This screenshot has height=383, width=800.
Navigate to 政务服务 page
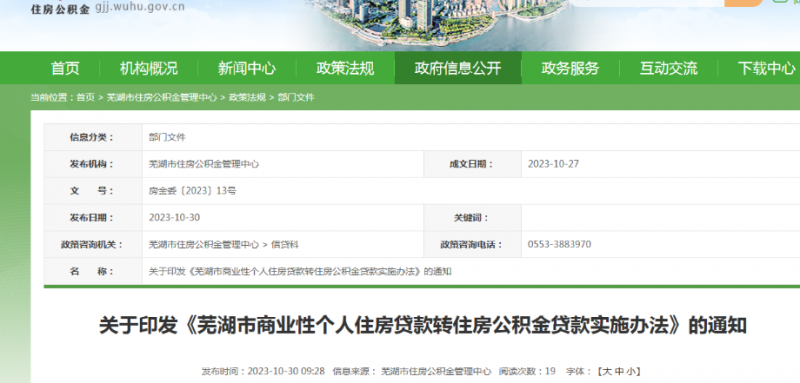[570, 68]
